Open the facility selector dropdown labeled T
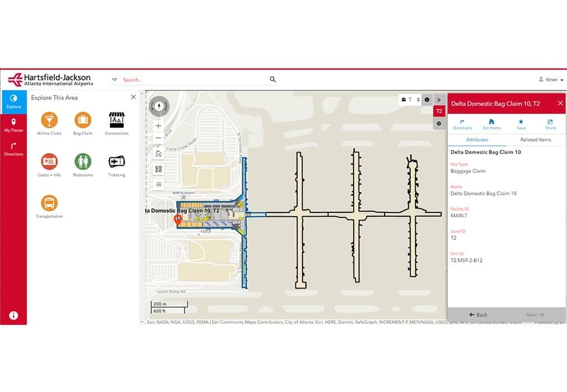Viewport: 567px width, 392px height. [410, 100]
